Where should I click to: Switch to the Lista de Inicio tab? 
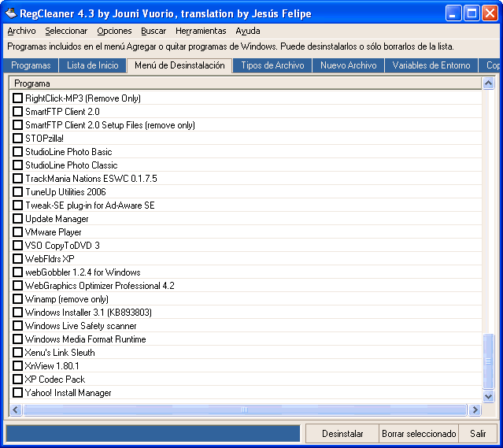[x=92, y=65]
